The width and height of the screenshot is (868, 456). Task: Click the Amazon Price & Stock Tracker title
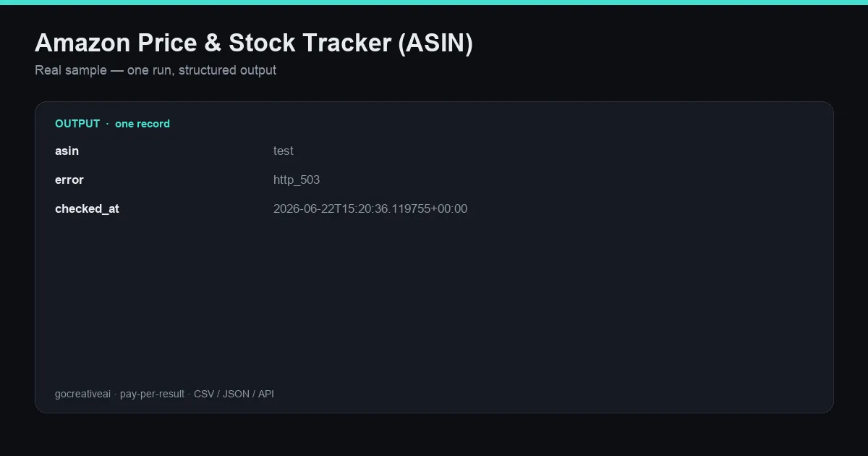(x=254, y=43)
